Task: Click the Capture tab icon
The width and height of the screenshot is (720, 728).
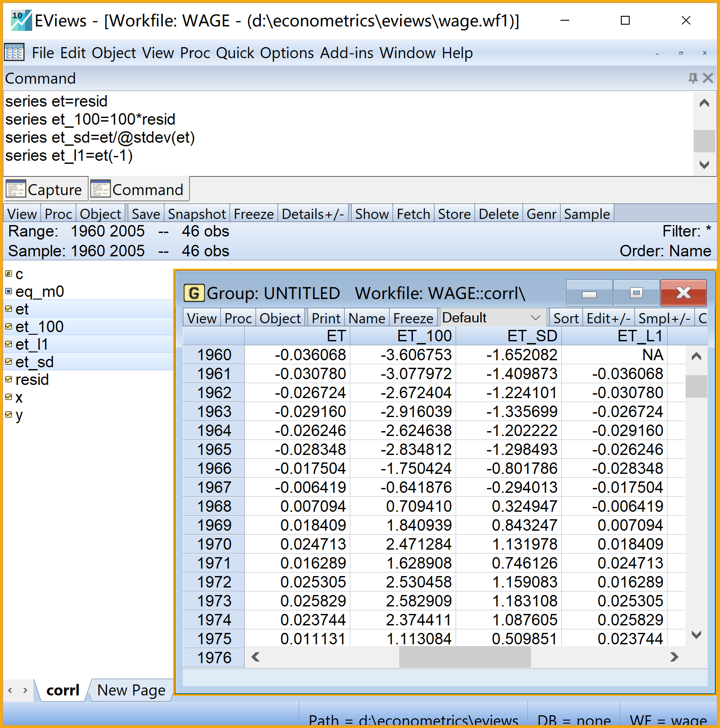Action: pyautogui.click(x=16, y=189)
